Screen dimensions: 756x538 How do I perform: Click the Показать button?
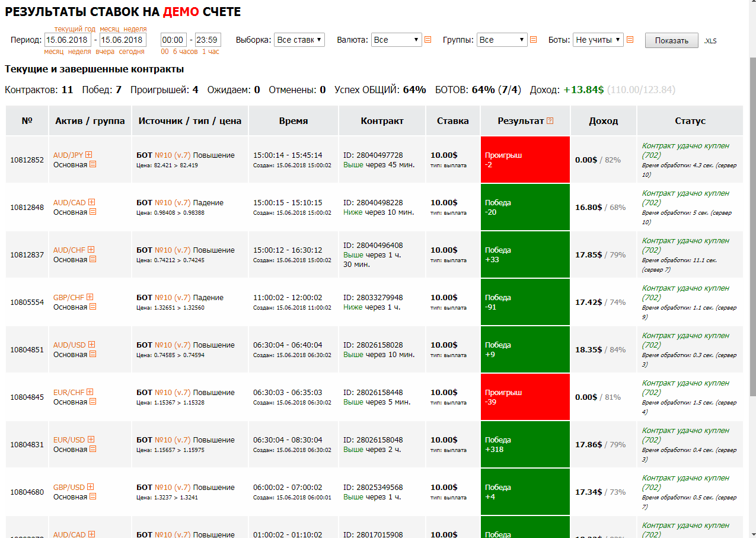[x=672, y=40]
